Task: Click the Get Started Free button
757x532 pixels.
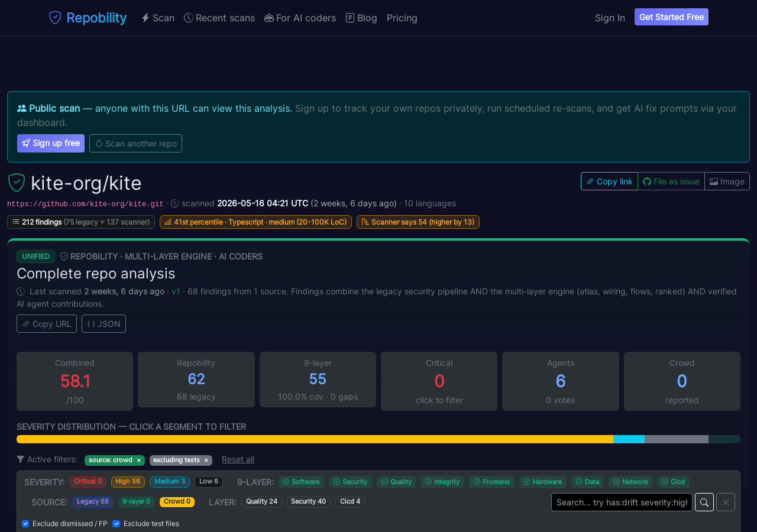Action: 671,17
